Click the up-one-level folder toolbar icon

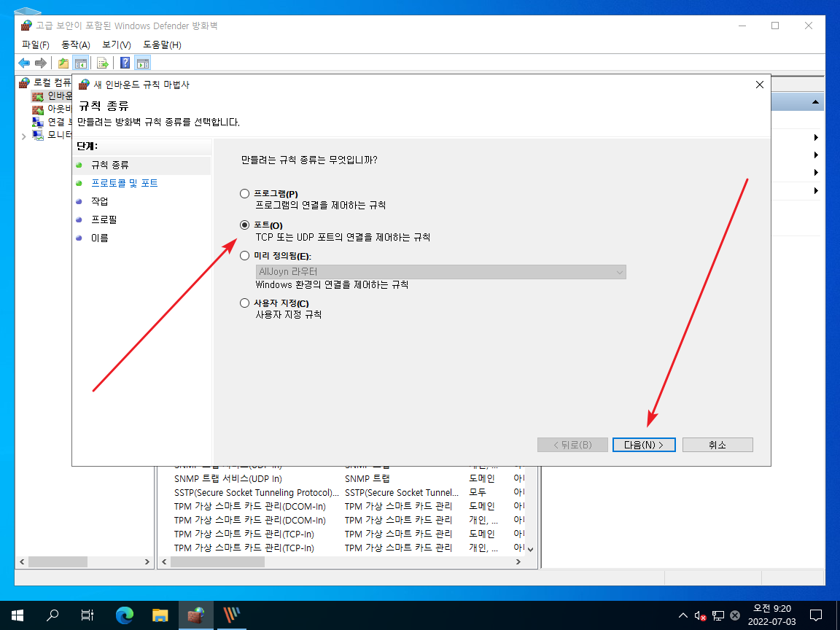(63, 63)
